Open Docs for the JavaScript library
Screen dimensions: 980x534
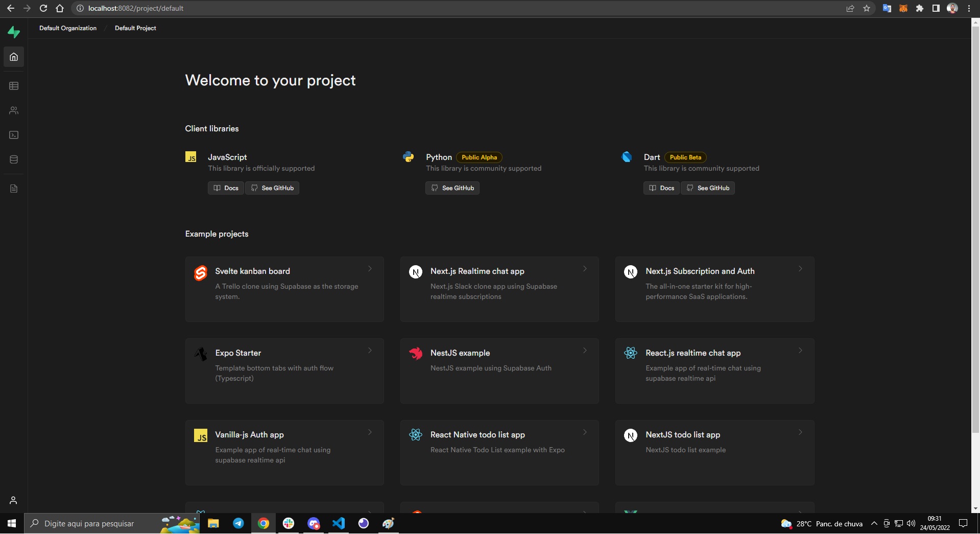coord(225,188)
